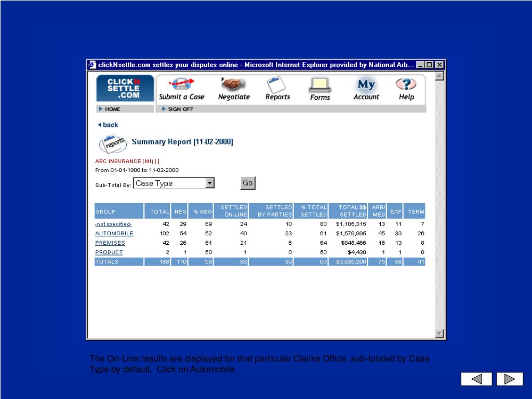The width and height of the screenshot is (532, 399).
Task: Click the SETTLED ON-LINE column header
Action: coord(231,211)
